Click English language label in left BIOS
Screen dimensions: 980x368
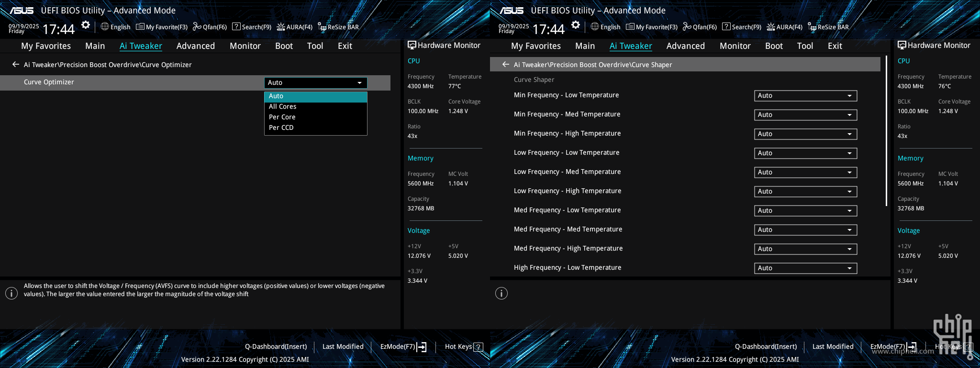point(120,27)
